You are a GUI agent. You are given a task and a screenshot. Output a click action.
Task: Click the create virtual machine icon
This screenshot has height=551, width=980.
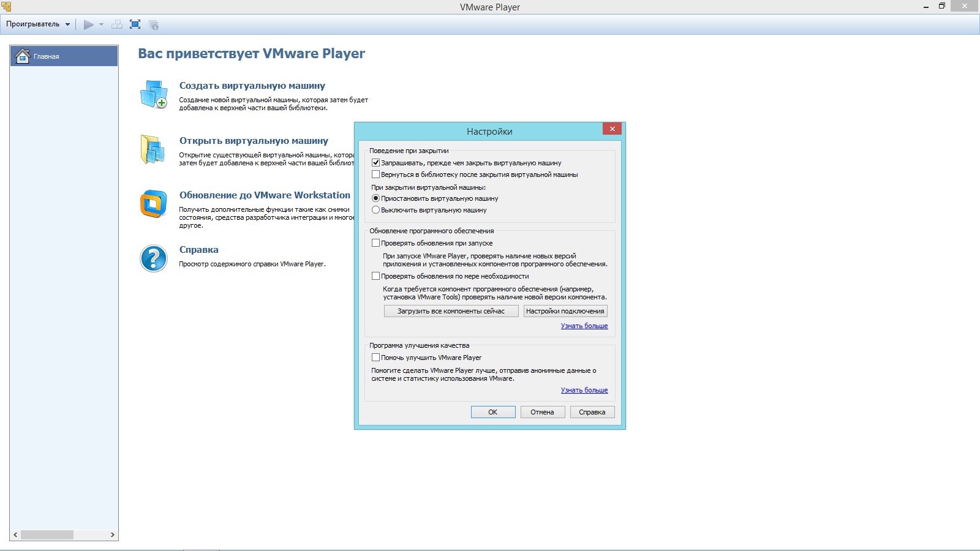[x=153, y=95]
